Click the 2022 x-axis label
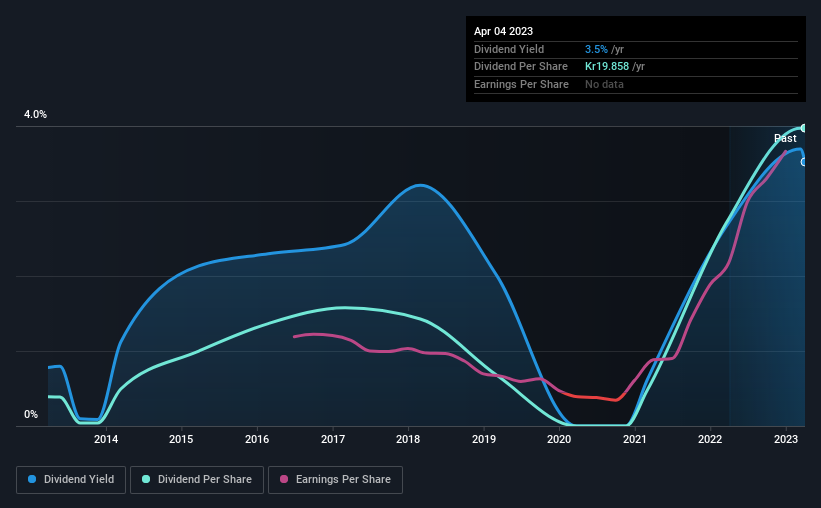The width and height of the screenshot is (821, 508). pos(710,439)
